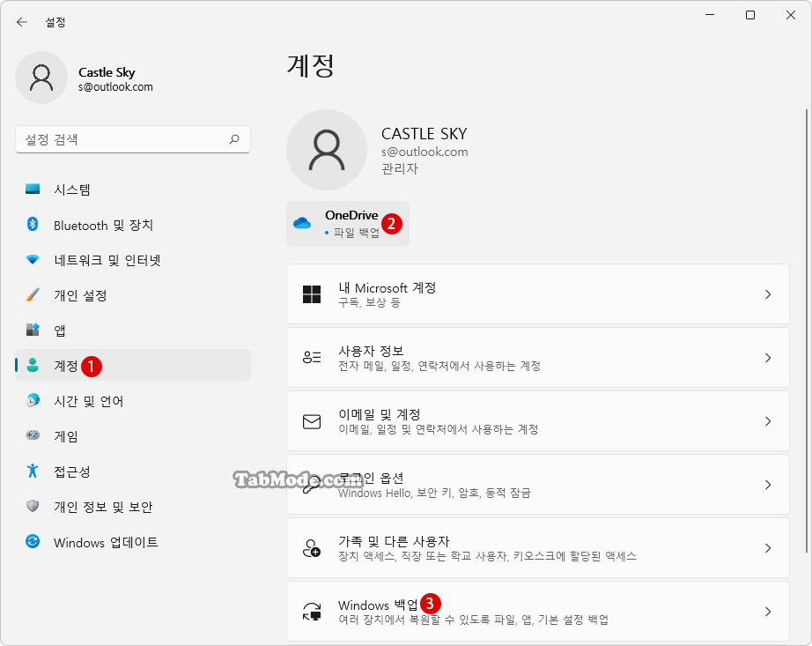Click the 설정 검색 search box
Image resolution: width=812 pixels, height=646 pixels.
click(133, 139)
